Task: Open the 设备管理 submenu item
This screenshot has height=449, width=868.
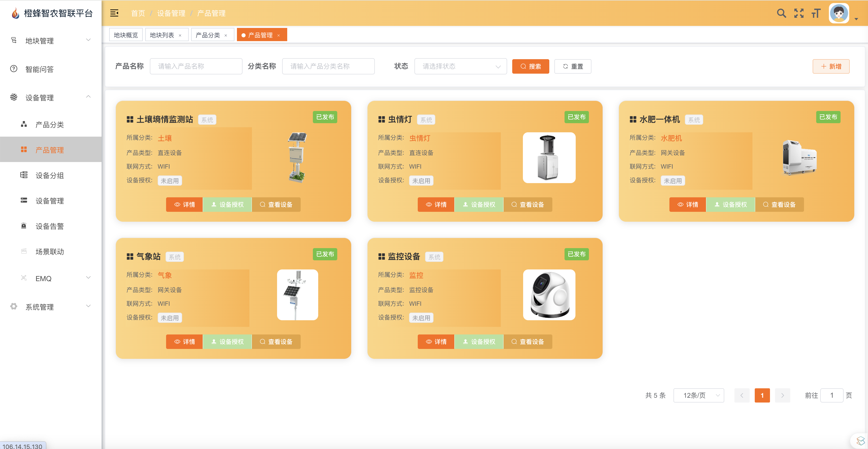Action: [x=51, y=201]
